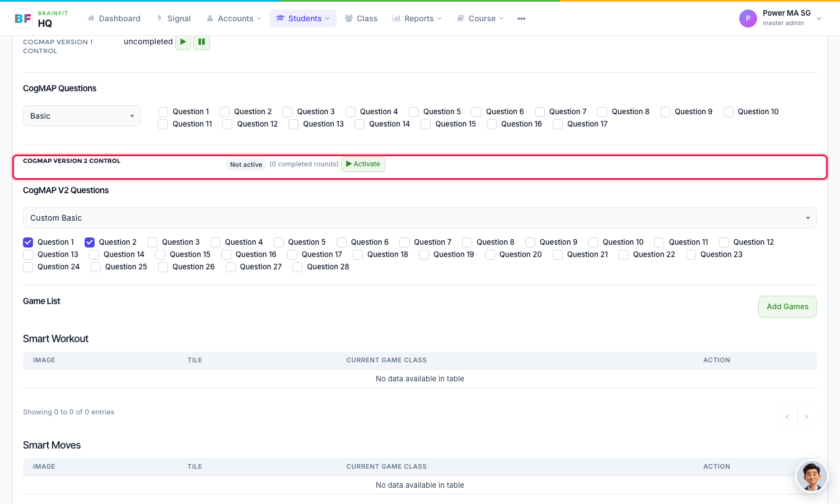Click the play icon for CogMAP Version 1
The height and width of the screenshot is (504, 840).
tap(183, 42)
